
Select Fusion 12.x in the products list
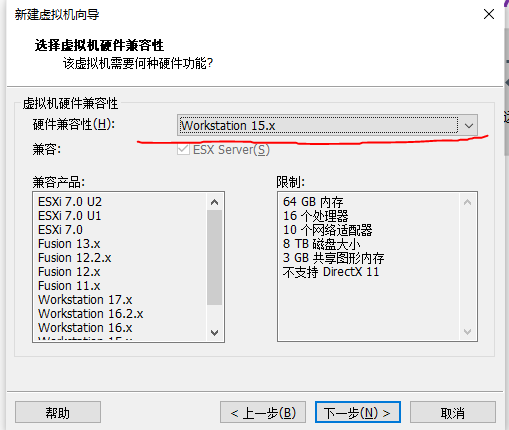pyautogui.click(x=69, y=272)
